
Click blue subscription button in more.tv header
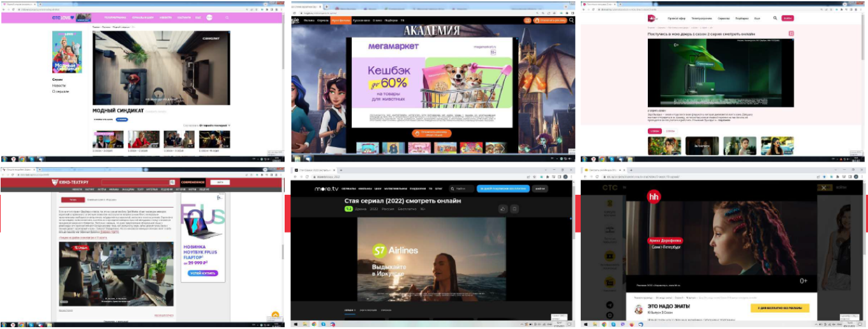coord(502,188)
